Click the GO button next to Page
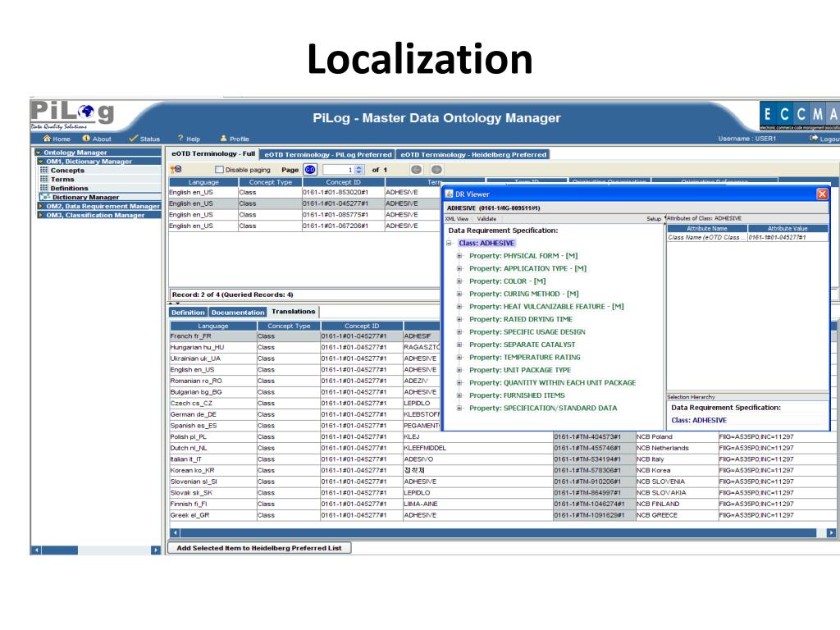This screenshot has height=630, width=840. tap(310, 170)
